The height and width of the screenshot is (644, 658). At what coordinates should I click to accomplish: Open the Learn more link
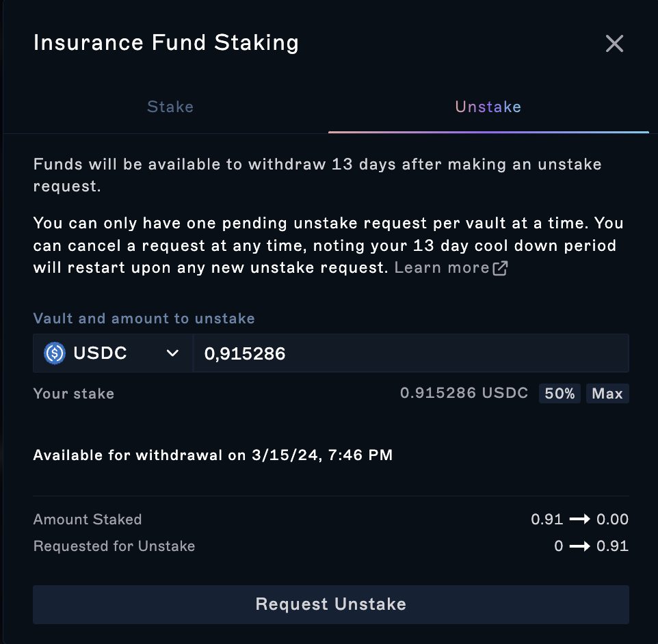[442, 268]
